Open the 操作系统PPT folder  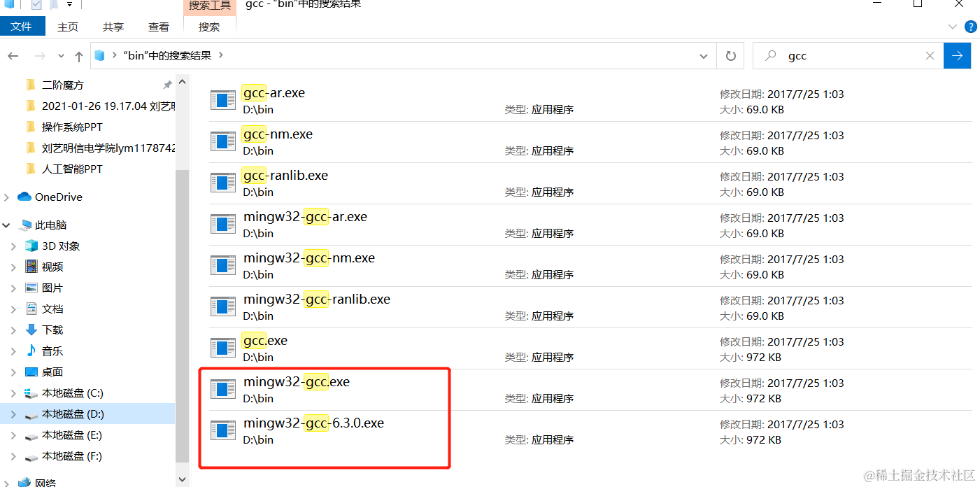pyautogui.click(x=72, y=127)
